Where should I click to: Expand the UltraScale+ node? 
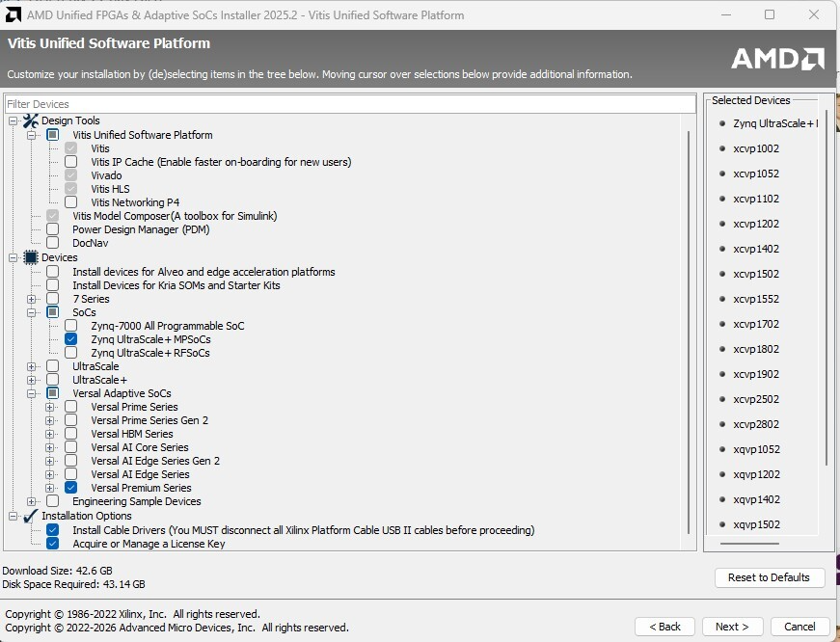pyautogui.click(x=31, y=380)
